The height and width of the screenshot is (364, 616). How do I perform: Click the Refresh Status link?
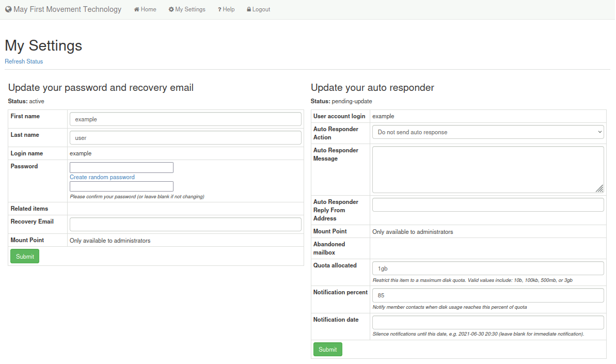click(x=24, y=61)
